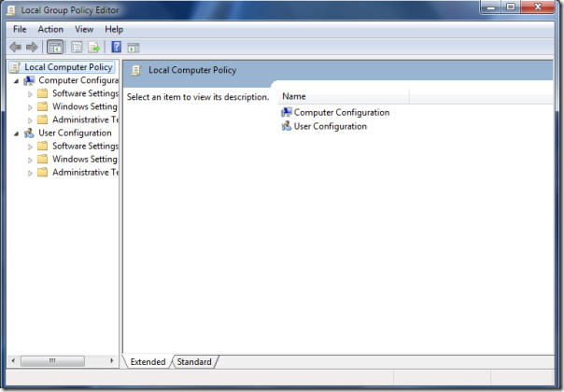Image resolution: width=564 pixels, height=392 pixels.
Task: Expand Administrative Templates under Computer Configuration
Action: pyautogui.click(x=30, y=120)
